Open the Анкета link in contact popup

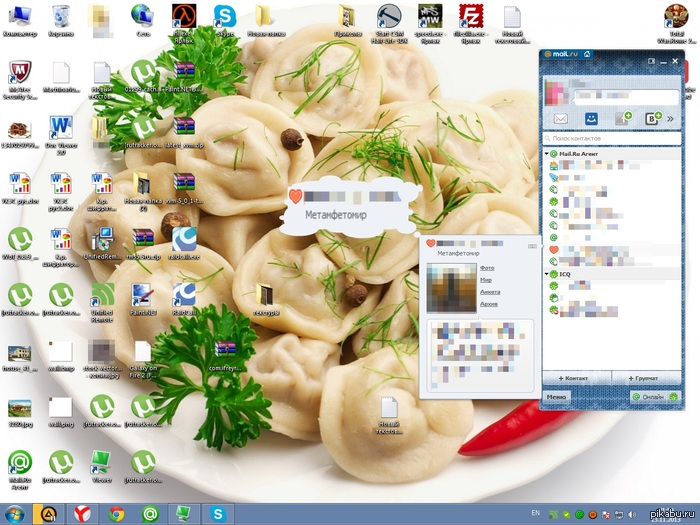(x=490, y=292)
